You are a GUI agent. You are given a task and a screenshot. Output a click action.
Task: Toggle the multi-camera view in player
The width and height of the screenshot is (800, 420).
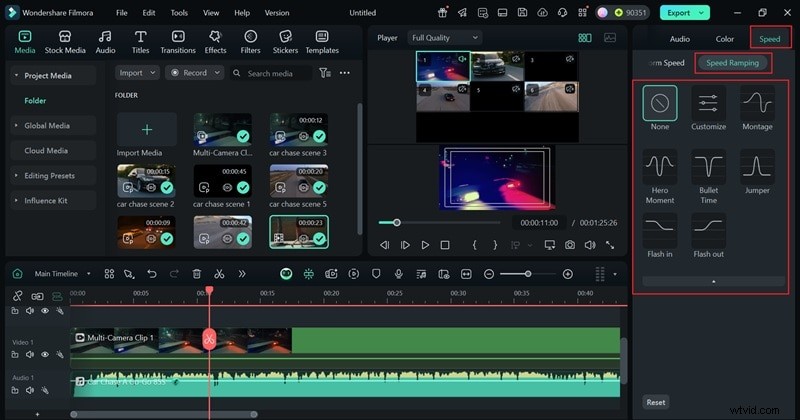pos(585,38)
